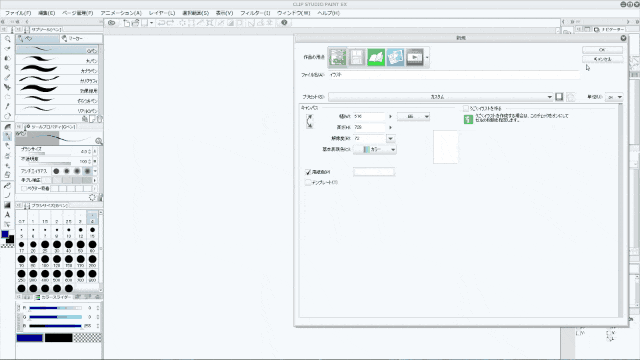Viewport: 640px width, 360px height.
Task: Open the Filter menu
Action: pyautogui.click(x=255, y=13)
